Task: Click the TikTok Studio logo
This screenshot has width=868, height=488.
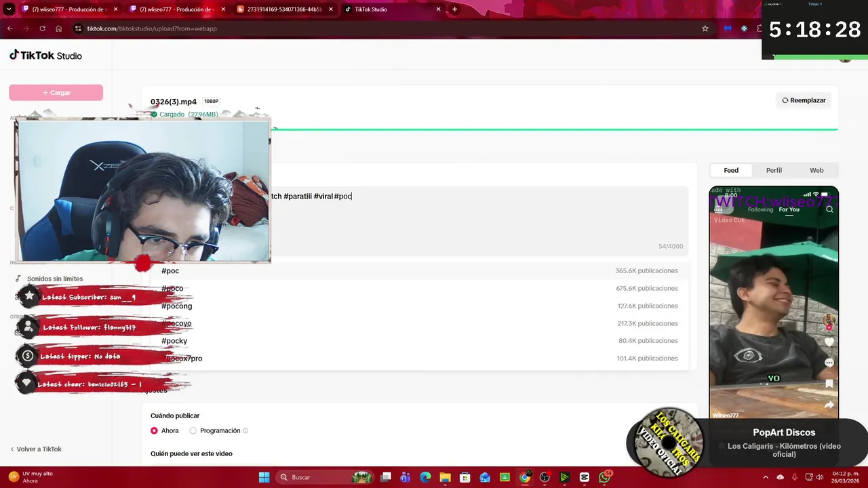Action: (x=45, y=56)
